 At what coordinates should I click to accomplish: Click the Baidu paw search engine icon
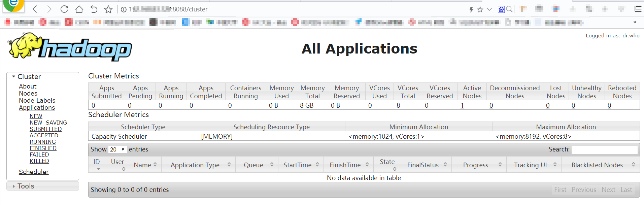point(501,9)
